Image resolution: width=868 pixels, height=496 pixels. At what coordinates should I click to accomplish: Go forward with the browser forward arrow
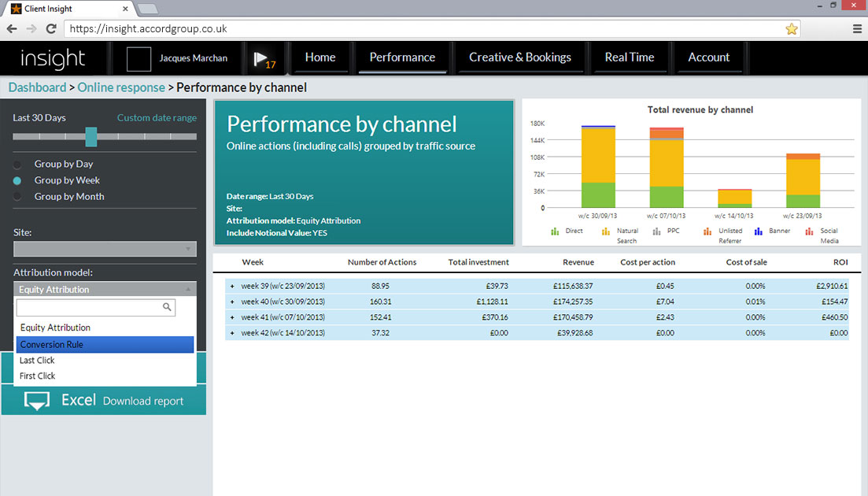click(x=31, y=29)
